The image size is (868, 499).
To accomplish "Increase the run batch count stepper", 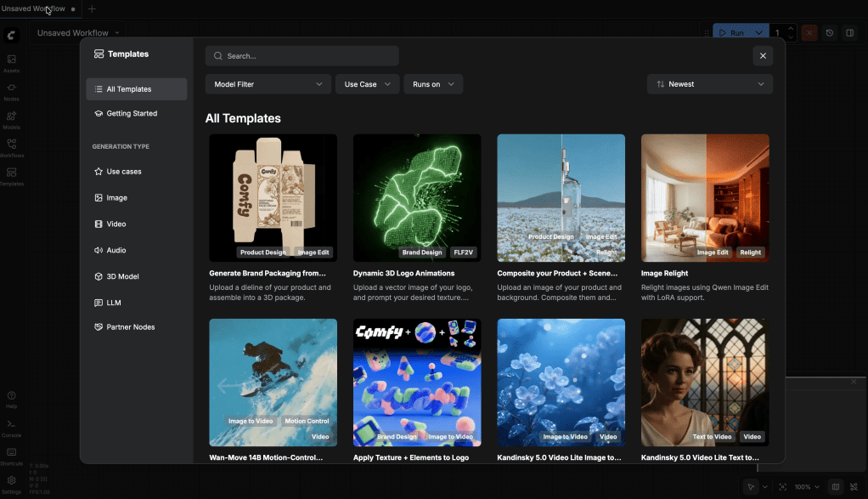I will click(x=792, y=29).
